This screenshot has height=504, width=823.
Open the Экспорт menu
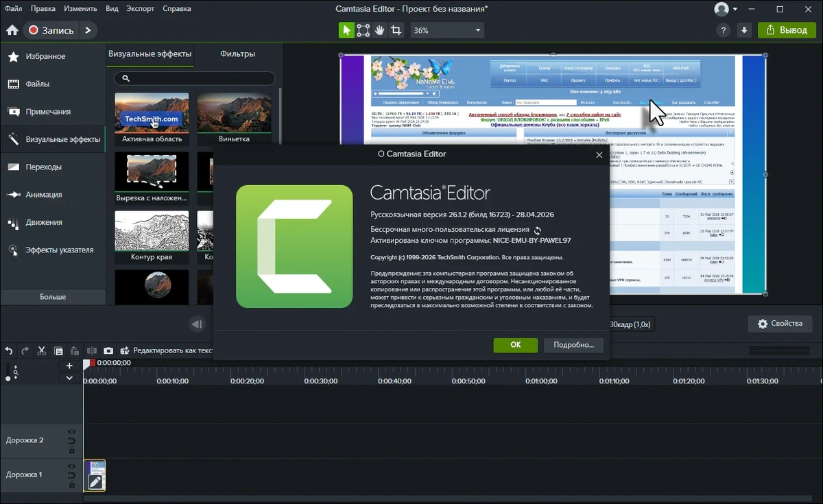click(140, 9)
